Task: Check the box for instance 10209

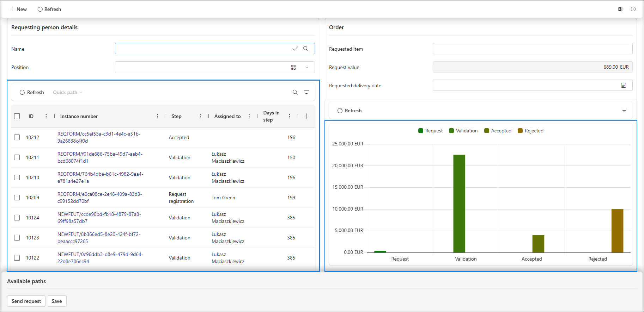Action: 17,198
